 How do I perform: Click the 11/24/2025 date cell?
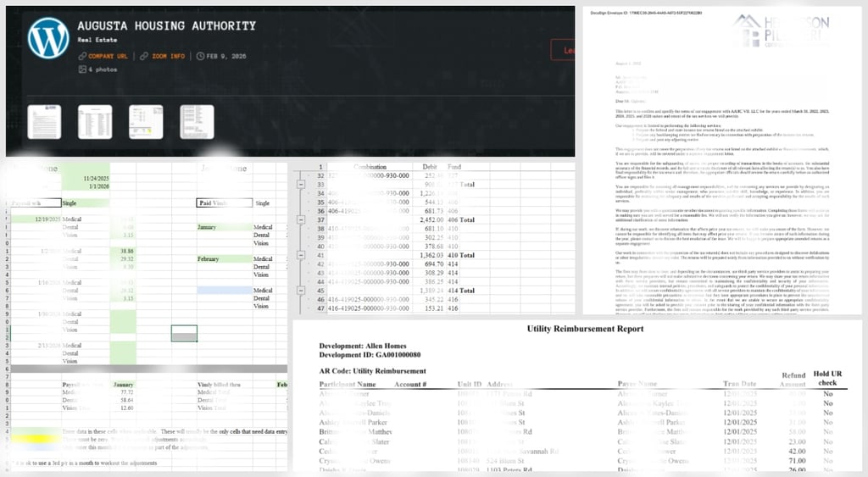(x=86, y=179)
